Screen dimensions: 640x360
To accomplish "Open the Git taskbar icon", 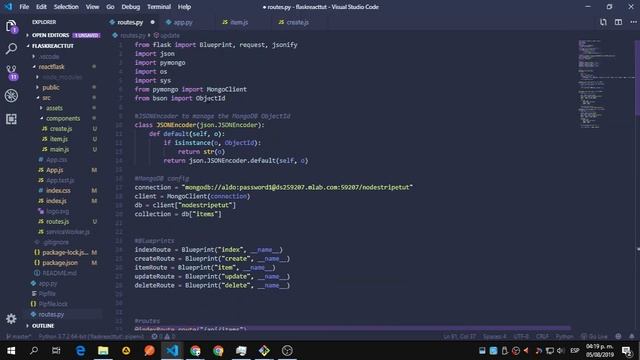I will click(x=264, y=351).
